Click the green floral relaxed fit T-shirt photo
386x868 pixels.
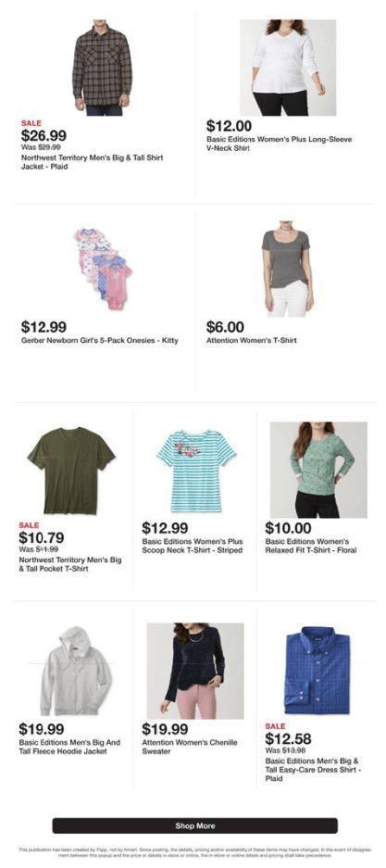(x=318, y=470)
